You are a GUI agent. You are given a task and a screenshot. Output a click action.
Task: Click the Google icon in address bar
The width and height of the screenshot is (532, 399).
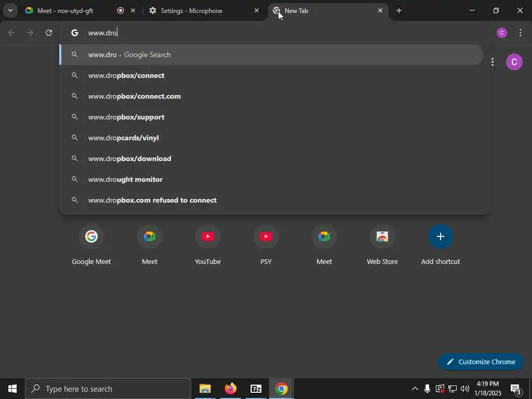pos(75,33)
